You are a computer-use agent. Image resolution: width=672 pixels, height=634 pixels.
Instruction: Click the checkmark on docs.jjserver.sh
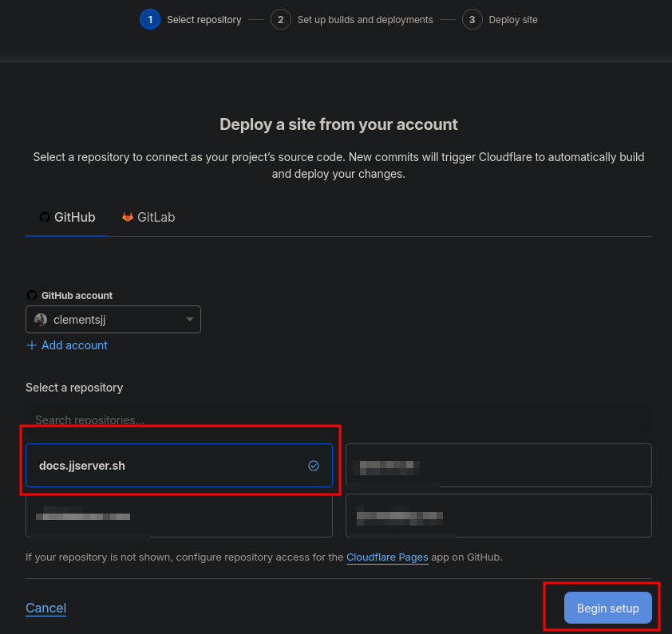(x=314, y=466)
